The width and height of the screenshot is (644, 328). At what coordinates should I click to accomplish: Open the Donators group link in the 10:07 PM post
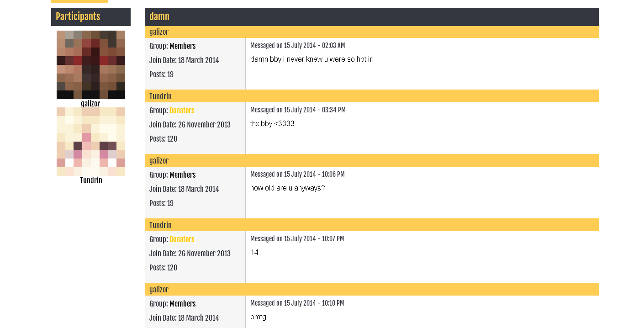click(x=182, y=239)
